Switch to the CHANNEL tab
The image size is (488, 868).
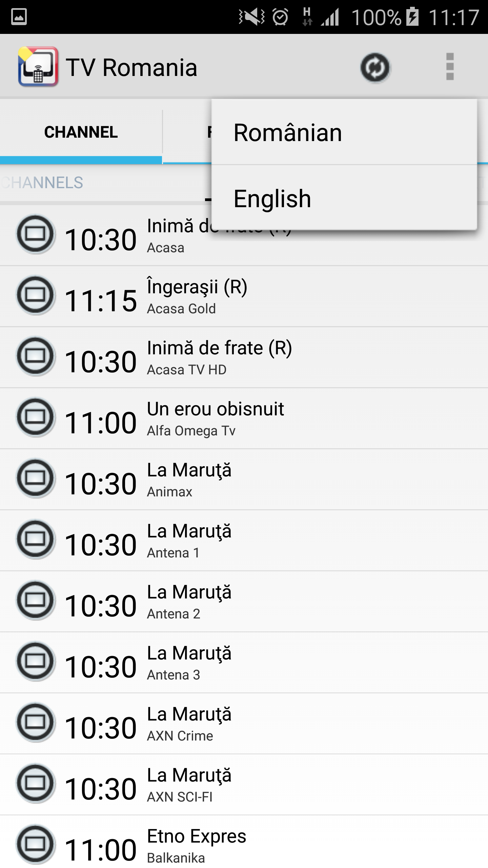(81, 132)
